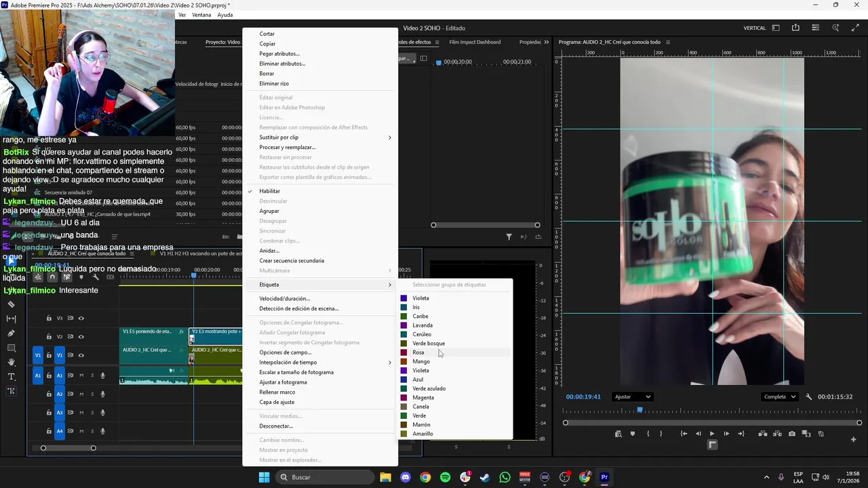868x488 pixels.
Task: Click the Program monitor playhead marker
Action: coord(639,410)
